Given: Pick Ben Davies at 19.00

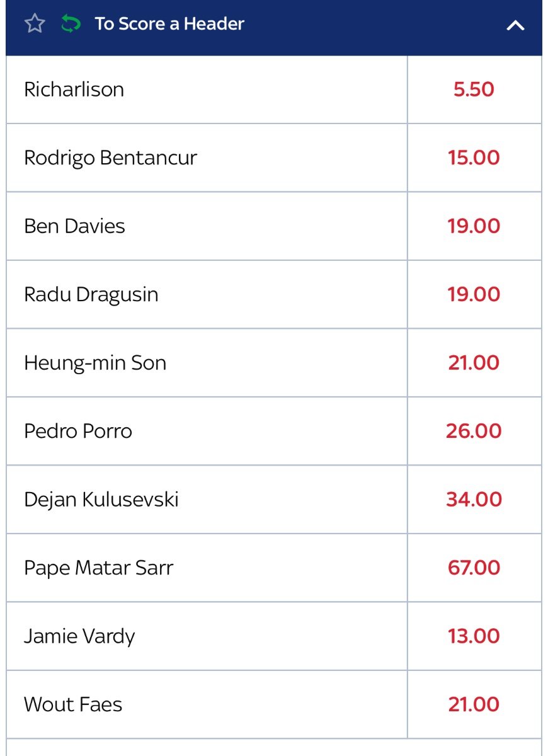Looking at the screenshot, I should (474, 226).
